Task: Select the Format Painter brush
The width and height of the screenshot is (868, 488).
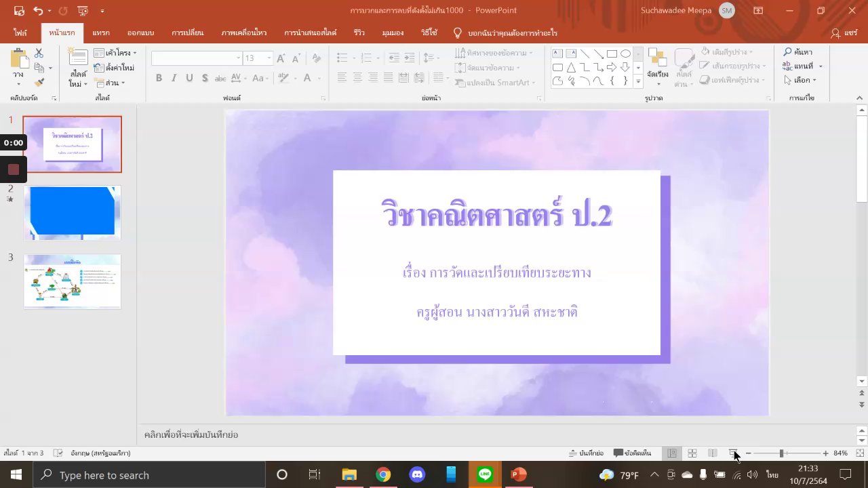Action: [39, 82]
